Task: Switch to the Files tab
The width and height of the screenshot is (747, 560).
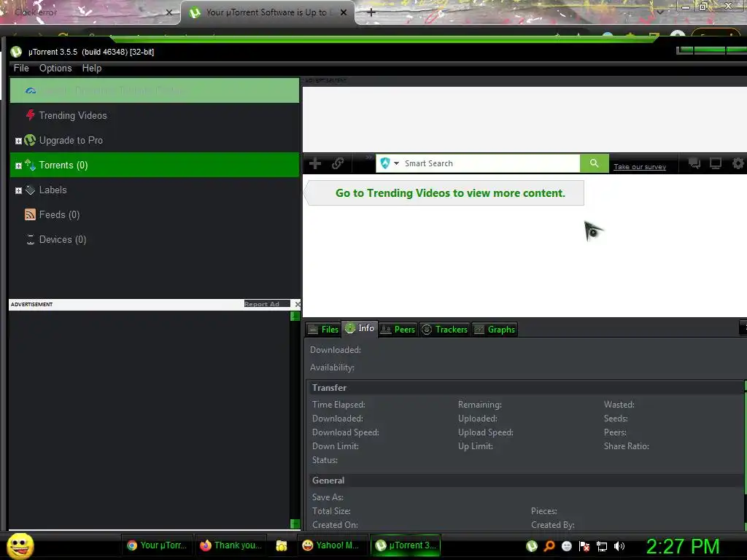Action: pyautogui.click(x=323, y=329)
